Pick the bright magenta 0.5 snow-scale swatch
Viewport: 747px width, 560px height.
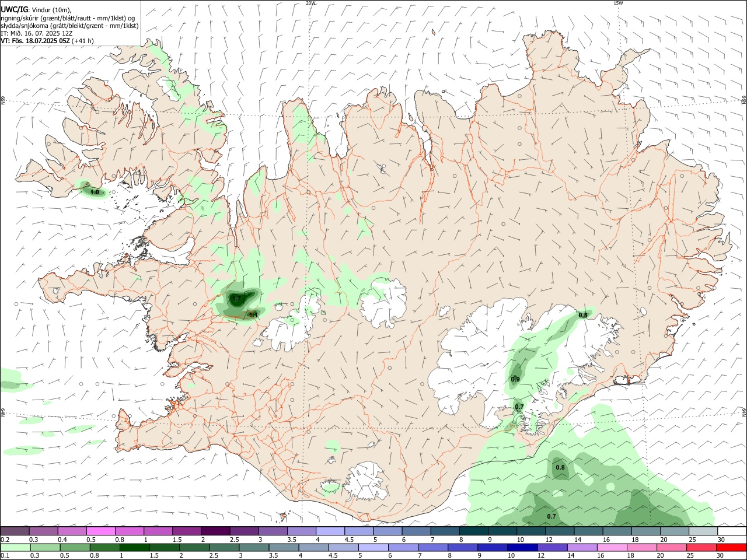101,531
